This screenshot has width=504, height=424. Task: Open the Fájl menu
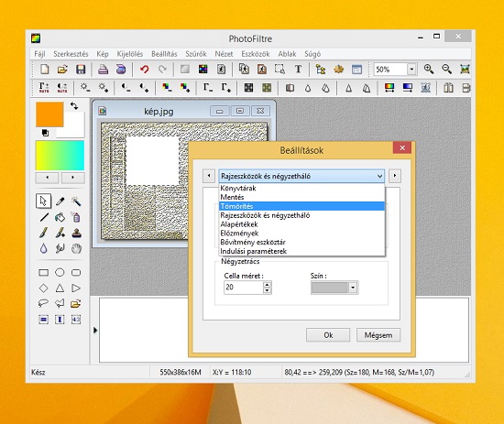pyautogui.click(x=39, y=54)
